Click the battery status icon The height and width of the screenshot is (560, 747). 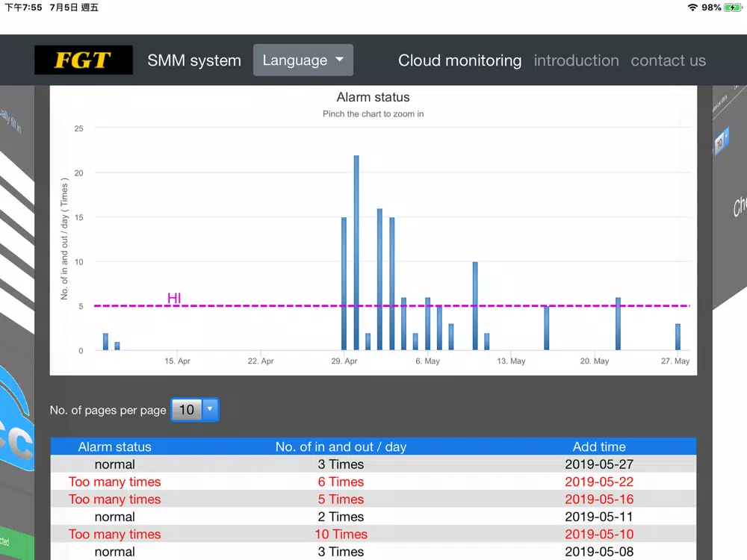pos(734,7)
